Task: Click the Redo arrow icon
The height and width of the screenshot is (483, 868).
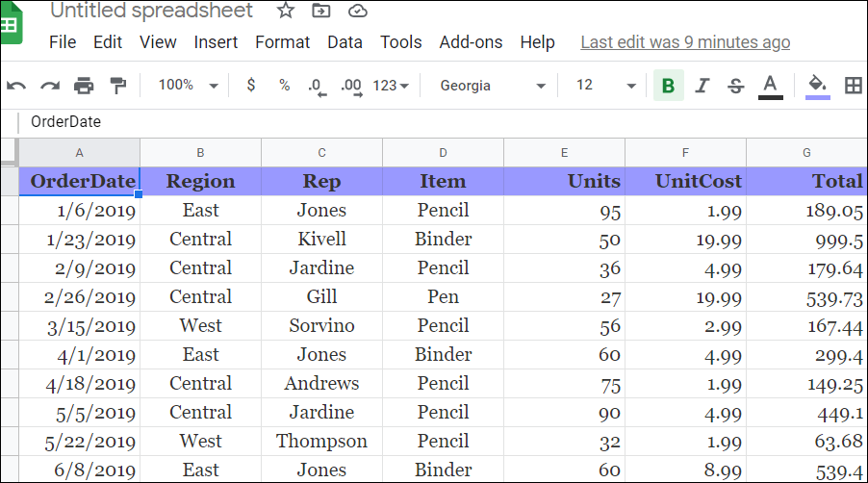Action: point(50,86)
